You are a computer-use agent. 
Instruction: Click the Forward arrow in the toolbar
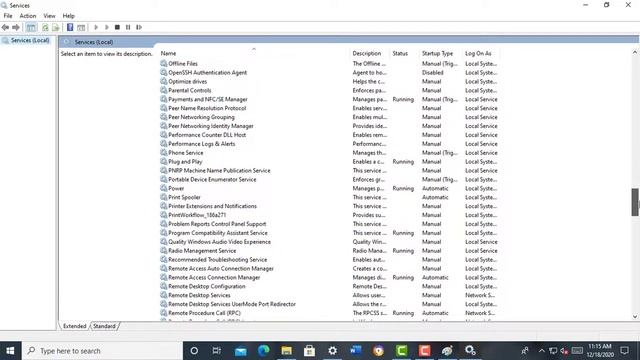[16, 27]
